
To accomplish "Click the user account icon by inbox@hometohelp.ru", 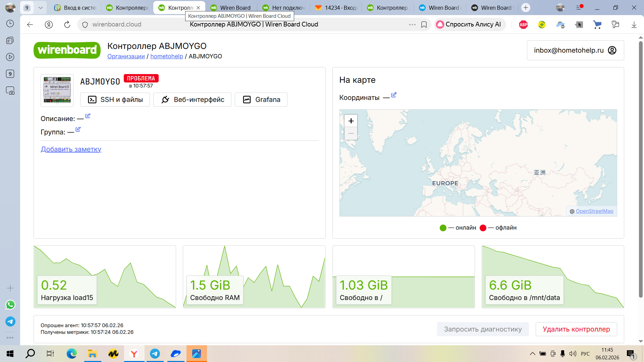I will point(612,50).
